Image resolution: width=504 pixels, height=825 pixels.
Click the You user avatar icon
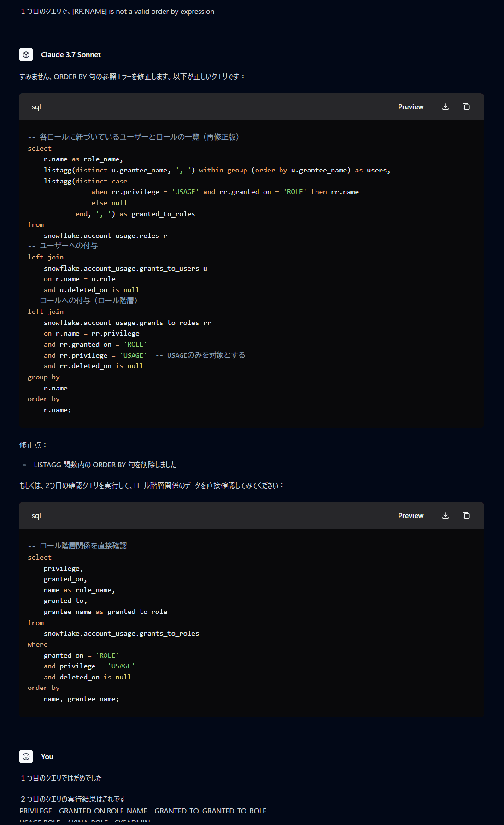coord(26,756)
